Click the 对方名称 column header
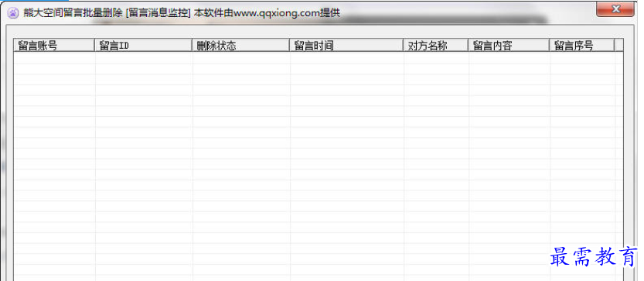The width and height of the screenshot is (644, 281). [x=436, y=45]
